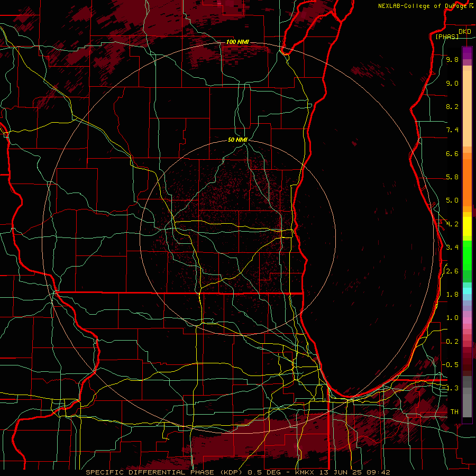Click the 6.6 scale value
The image size is (476, 476).
[x=452, y=153]
